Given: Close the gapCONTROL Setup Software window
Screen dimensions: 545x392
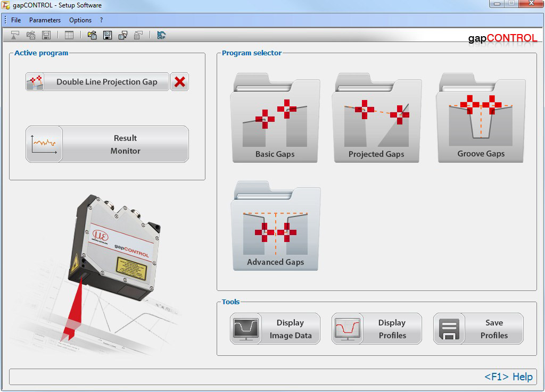Looking at the screenshot, I should pyautogui.click(x=531, y=4).
